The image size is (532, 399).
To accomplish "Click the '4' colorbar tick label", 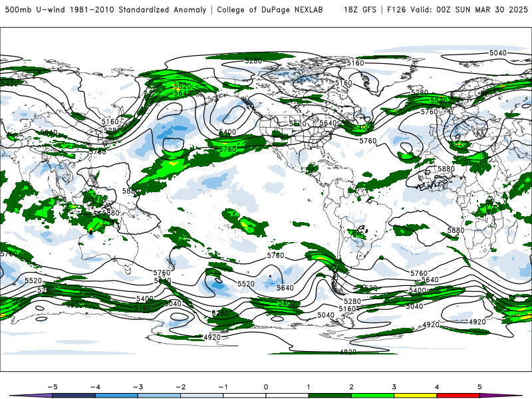I will click(437, 387).
